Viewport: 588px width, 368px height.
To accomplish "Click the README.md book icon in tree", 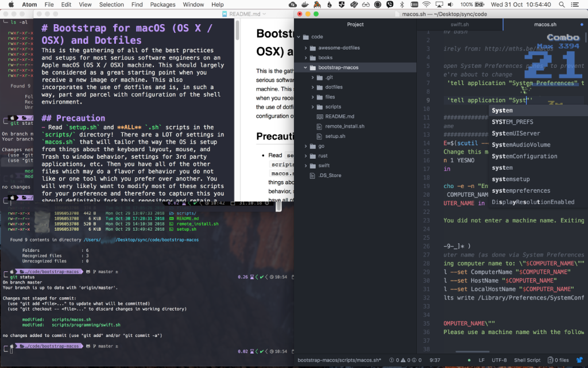I will 319,116.
